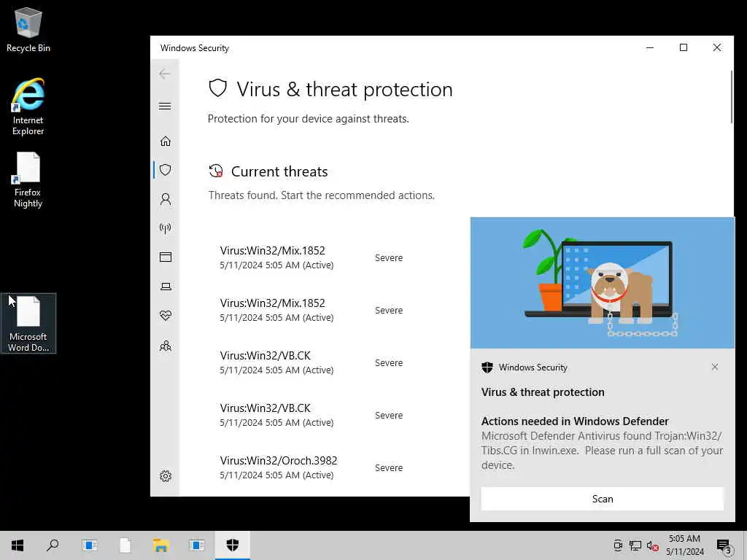Image resolution: width=747 pixels, height=560 pixels.
Task: Maximize the Windows Security window
Action: click(x=683, y=47)
